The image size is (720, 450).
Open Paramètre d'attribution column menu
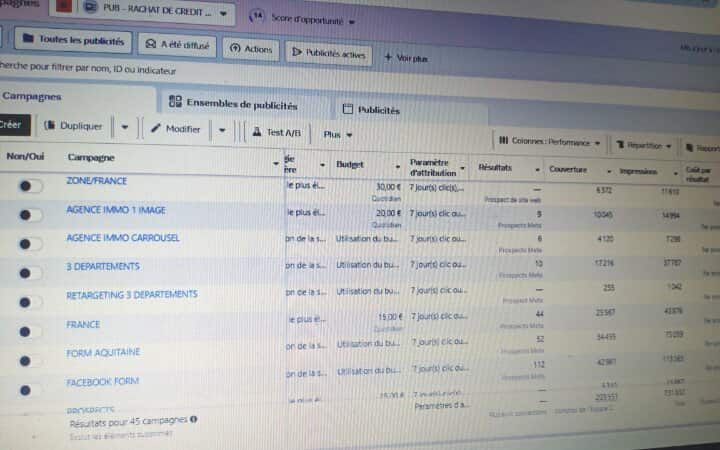[x=463, y=169]
